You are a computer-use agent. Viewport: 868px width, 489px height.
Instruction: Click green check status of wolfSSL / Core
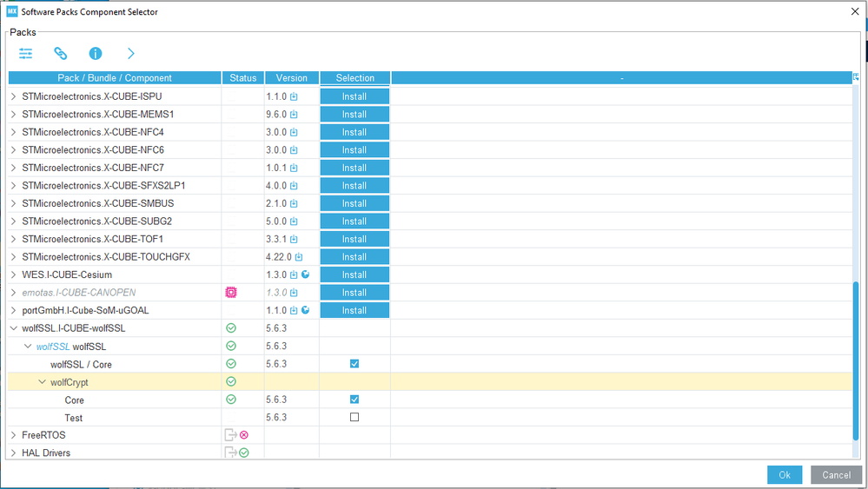tap(231, 363)
